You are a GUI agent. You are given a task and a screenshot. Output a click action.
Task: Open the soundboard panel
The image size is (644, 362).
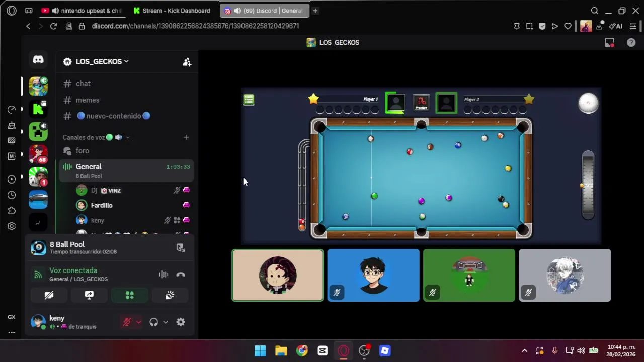coord(170,295)
